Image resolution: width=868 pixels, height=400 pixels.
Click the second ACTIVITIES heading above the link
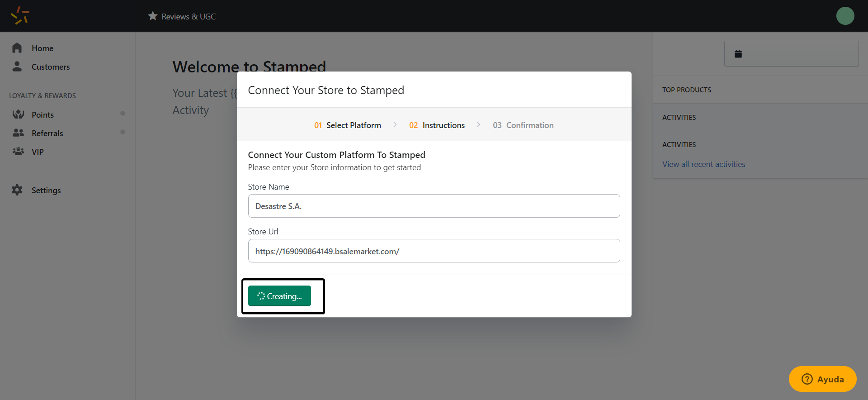tap(679, 145)
